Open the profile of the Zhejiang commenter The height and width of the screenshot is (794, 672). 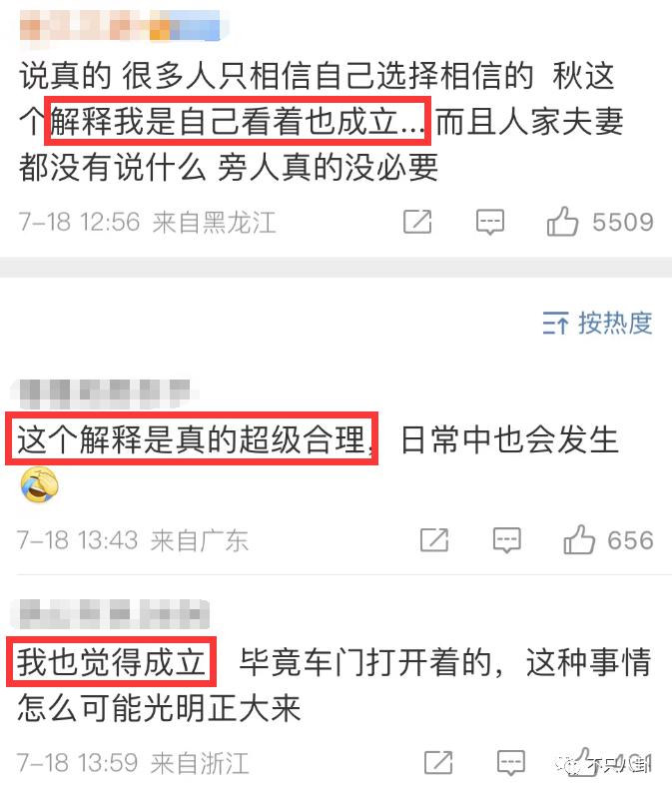110,613
